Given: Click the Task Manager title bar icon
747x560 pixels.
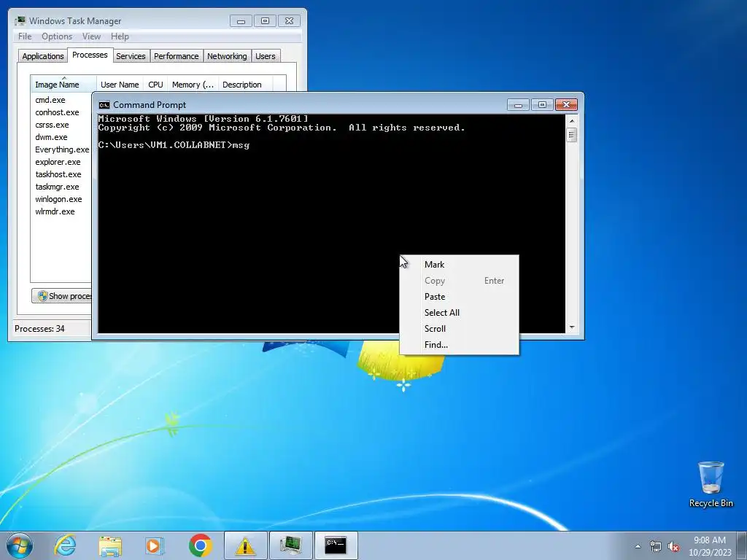Looking at the screenshot, I should [20, 20].
